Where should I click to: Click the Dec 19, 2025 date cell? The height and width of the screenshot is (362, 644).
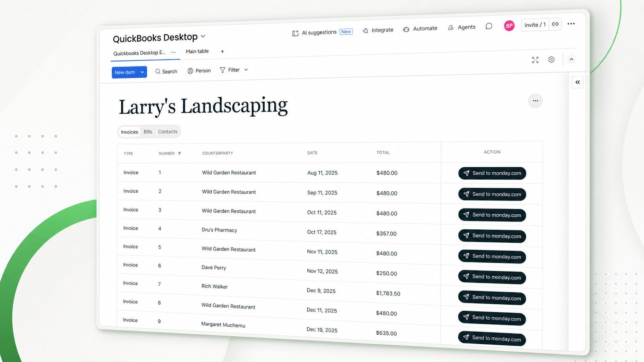click(x=322, y=330)
